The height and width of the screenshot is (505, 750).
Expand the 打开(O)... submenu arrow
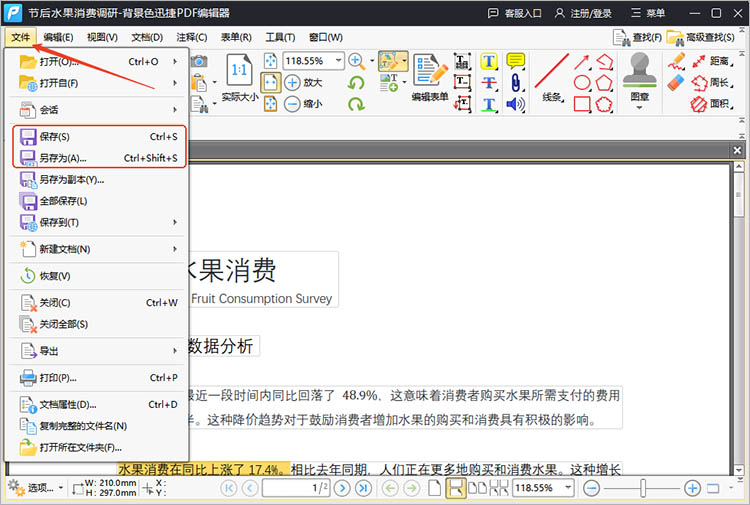coord(175,62)
